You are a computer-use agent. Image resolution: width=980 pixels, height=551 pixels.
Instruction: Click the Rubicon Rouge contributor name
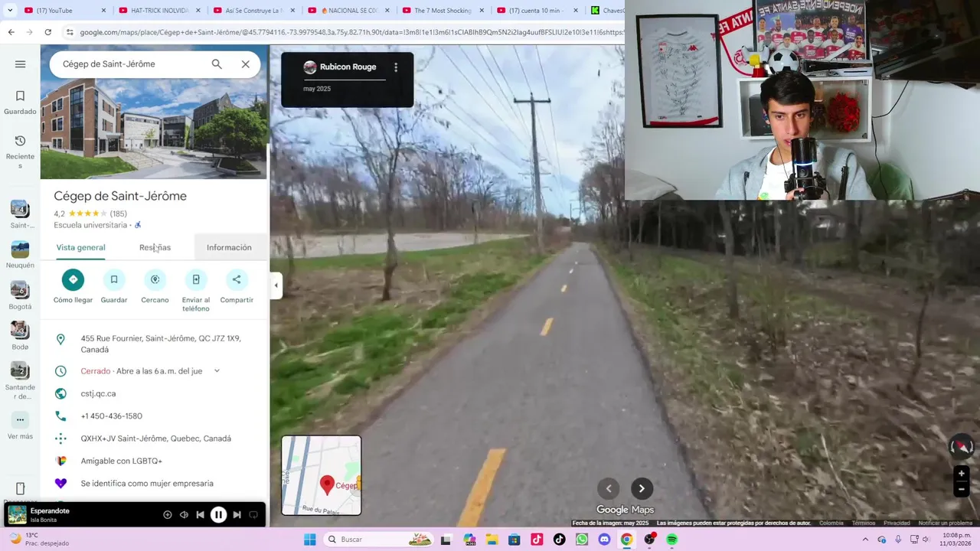tap(348, 67)
